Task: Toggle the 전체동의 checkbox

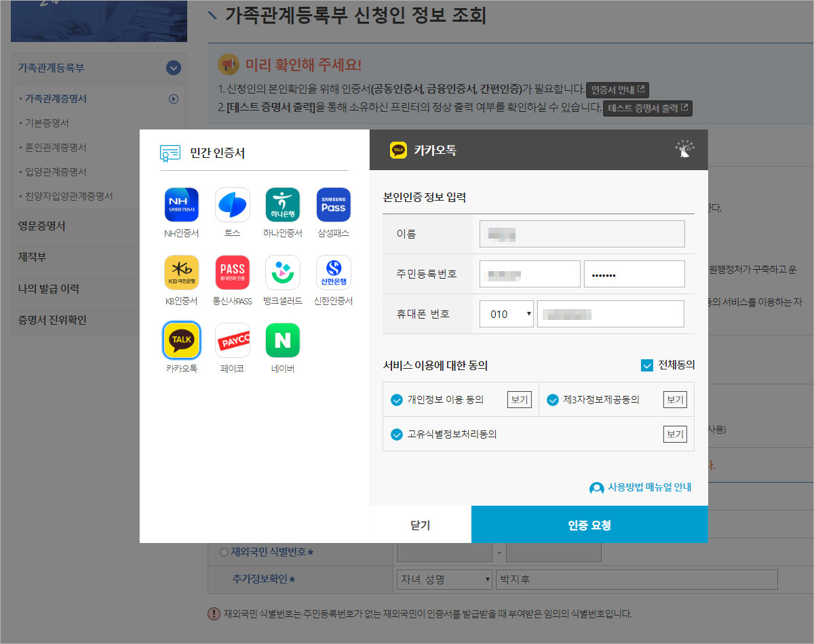Action: click(647, 365)
